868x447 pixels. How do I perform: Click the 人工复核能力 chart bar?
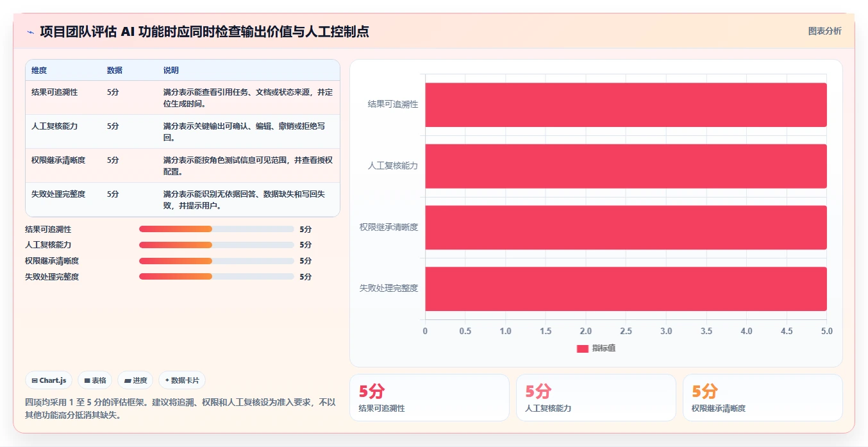coord(626,166)
